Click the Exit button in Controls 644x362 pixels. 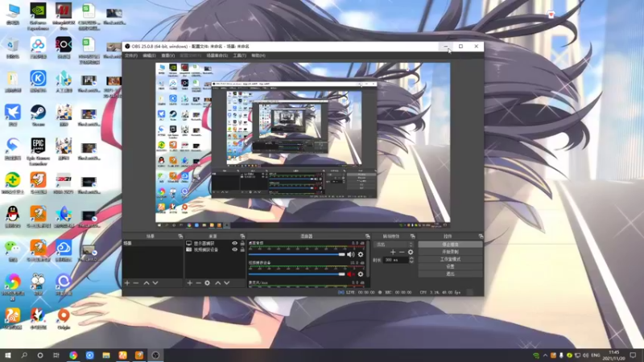450,274
